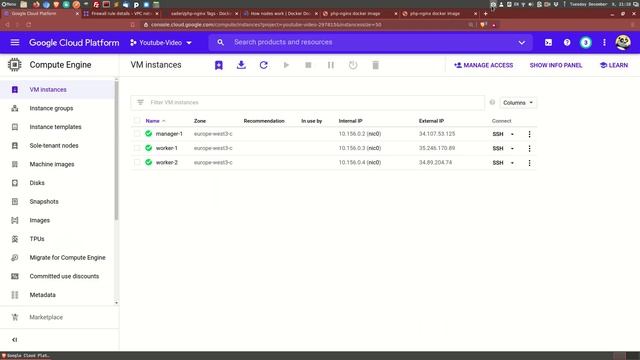Select VM instances in sidebar
Viewport: 640px width, 360px height.
click(x=57, y=89)
